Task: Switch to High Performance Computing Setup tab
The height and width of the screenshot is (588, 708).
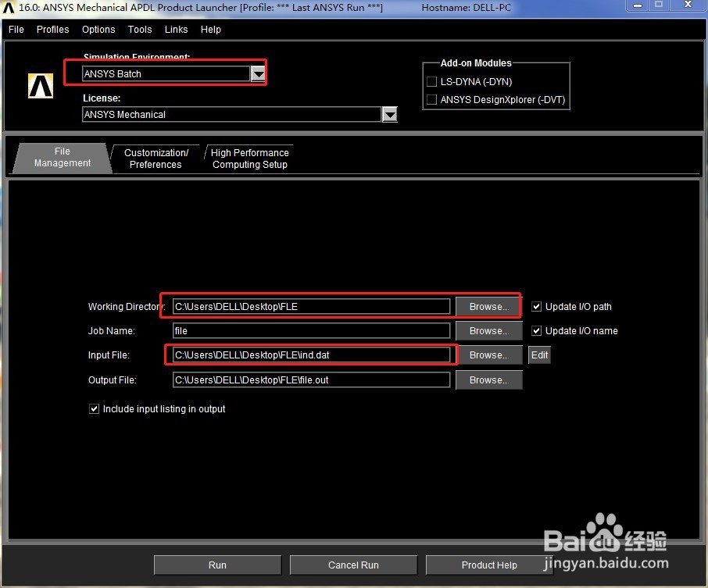Action: tap(250, 159)
